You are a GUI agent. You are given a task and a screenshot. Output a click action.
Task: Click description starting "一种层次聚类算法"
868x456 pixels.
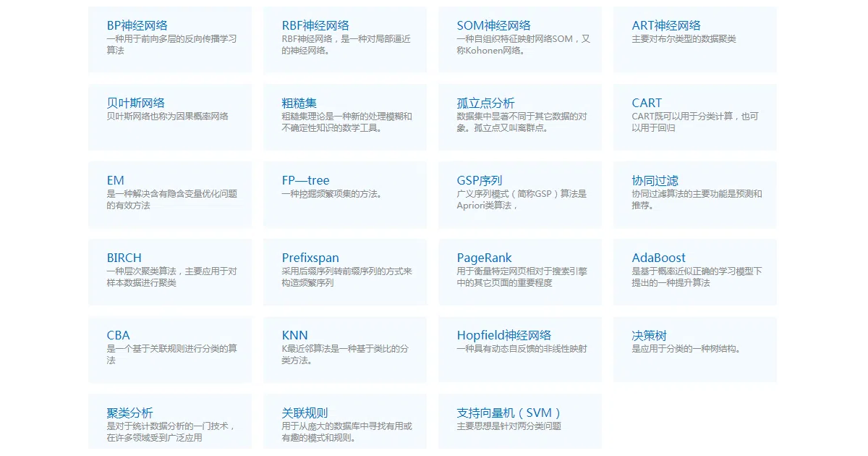coord(172,277)
